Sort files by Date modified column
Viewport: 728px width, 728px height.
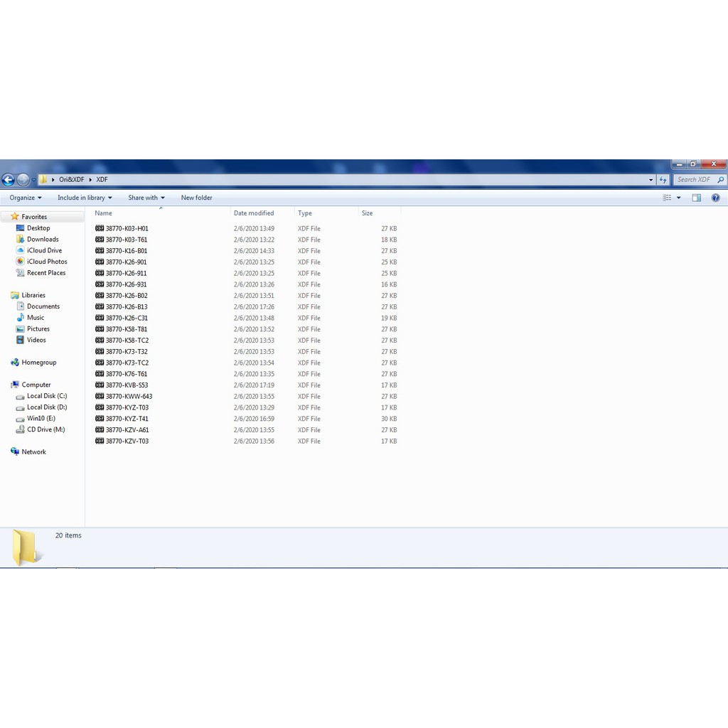254,213
